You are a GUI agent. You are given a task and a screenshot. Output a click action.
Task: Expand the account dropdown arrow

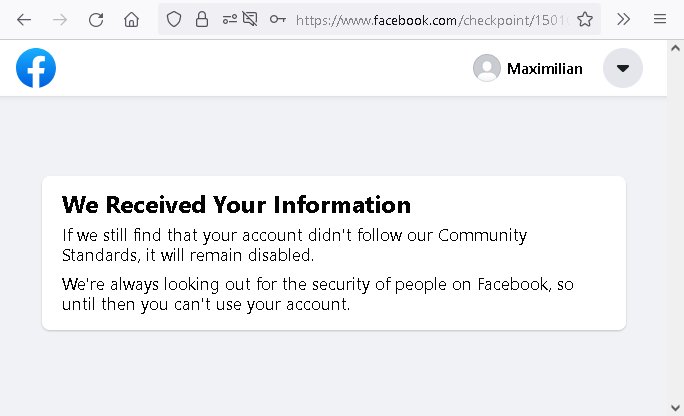pyautogui.click(x=622, y=68)
